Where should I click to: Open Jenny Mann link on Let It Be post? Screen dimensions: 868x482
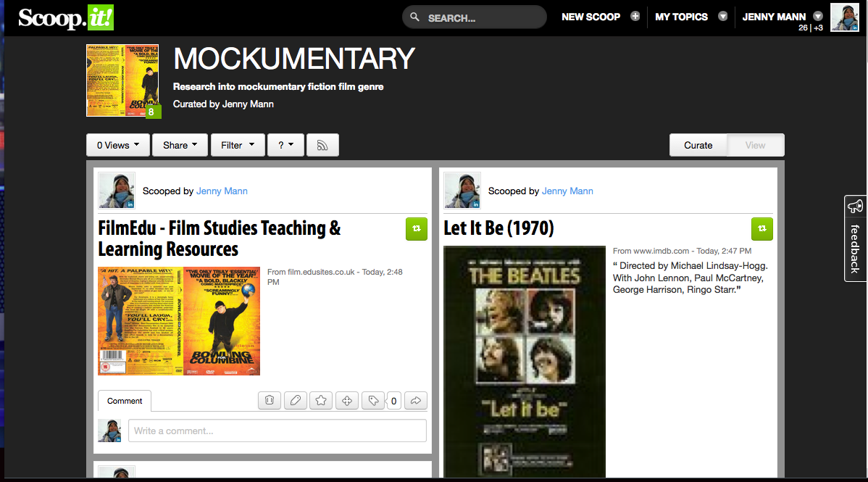(567, 191)
